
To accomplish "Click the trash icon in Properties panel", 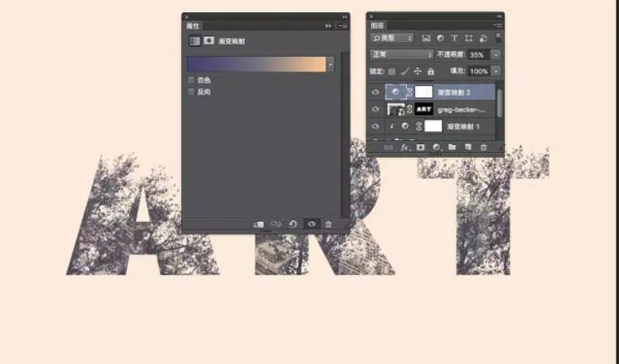I will [x=328, y=223].
